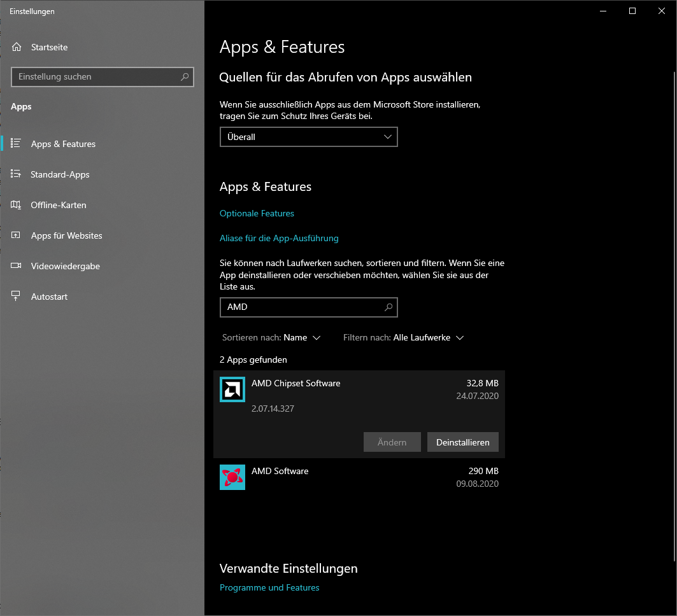
Task: Click the Standard-Apps sidebar icon
Action: tap(15, 174)
